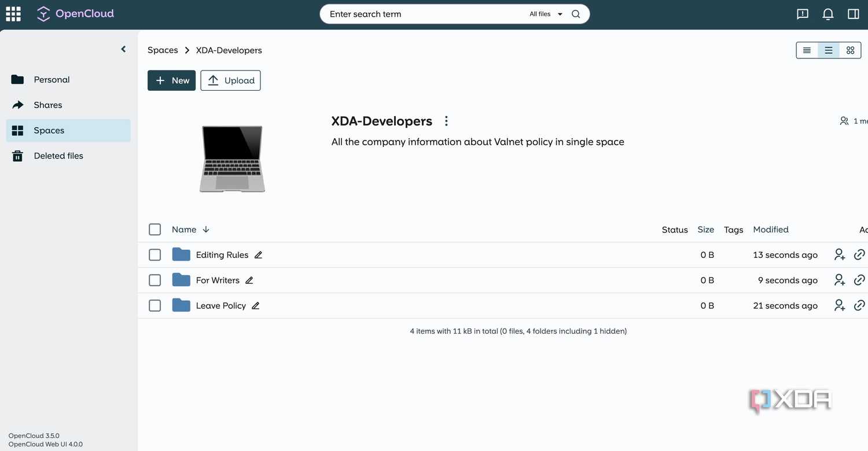Switch to default table view
The height and width of the screenshot is (451, 868).
[829, 50]
